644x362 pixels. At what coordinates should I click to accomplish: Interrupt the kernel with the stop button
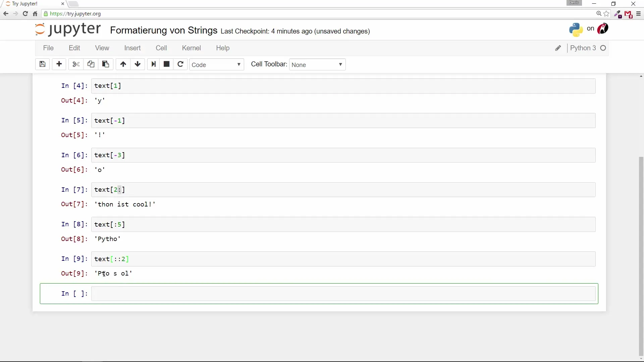tap(167, 64)
